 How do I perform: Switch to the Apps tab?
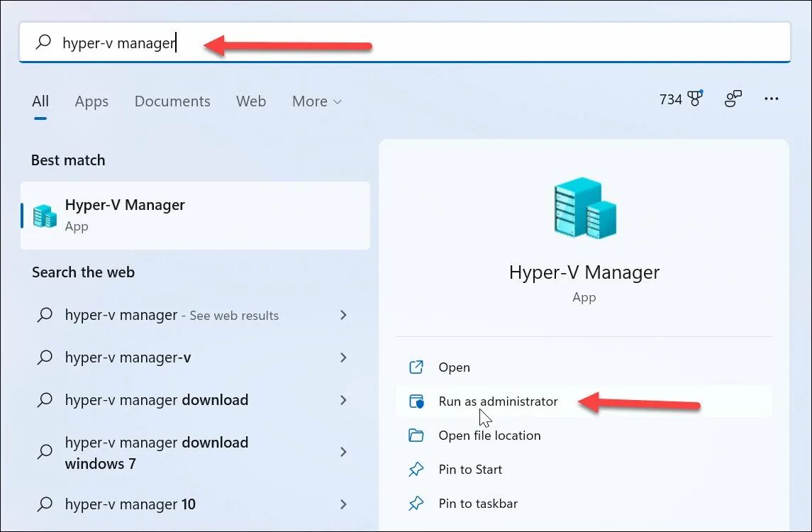click(91, 101)
